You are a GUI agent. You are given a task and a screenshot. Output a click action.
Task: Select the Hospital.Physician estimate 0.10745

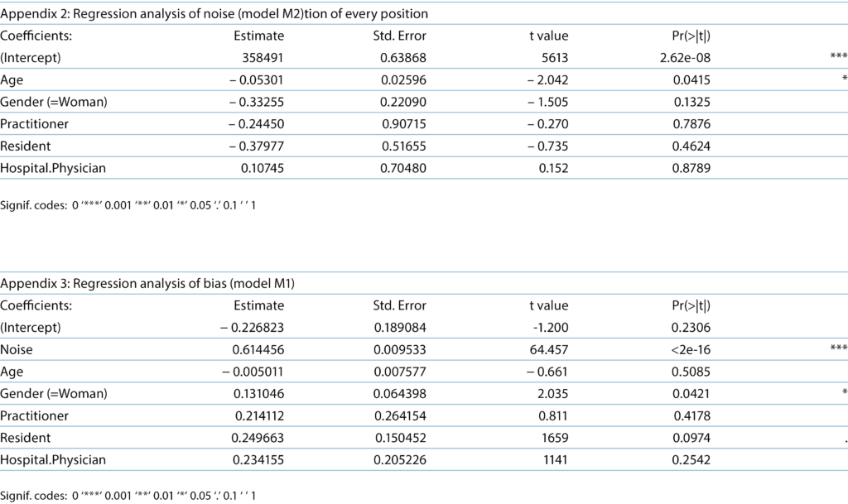click(x=260, y=168)
